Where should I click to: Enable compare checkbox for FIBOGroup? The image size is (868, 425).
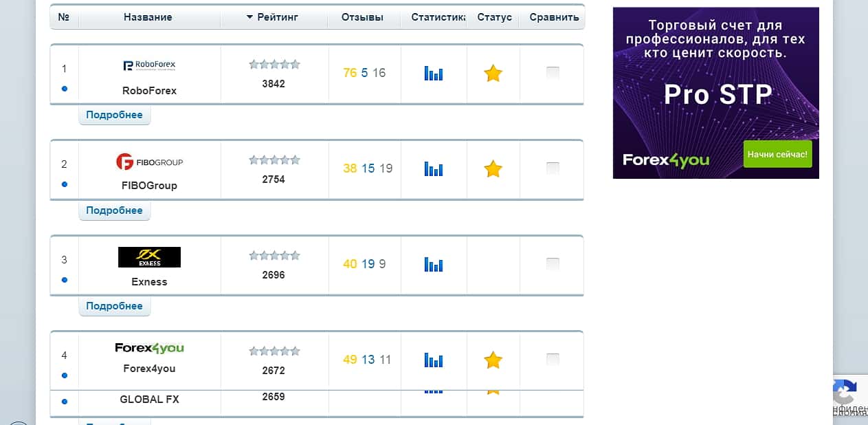point(553,168)
